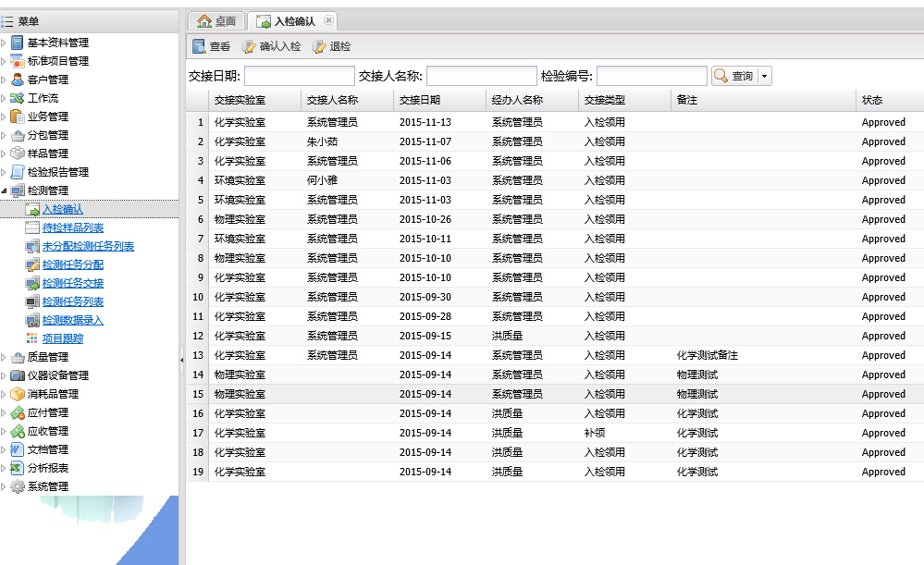The height and width of the screenshot is (565, 924).
Task: Click the 交接日期 input field
Action: point(299,76)
